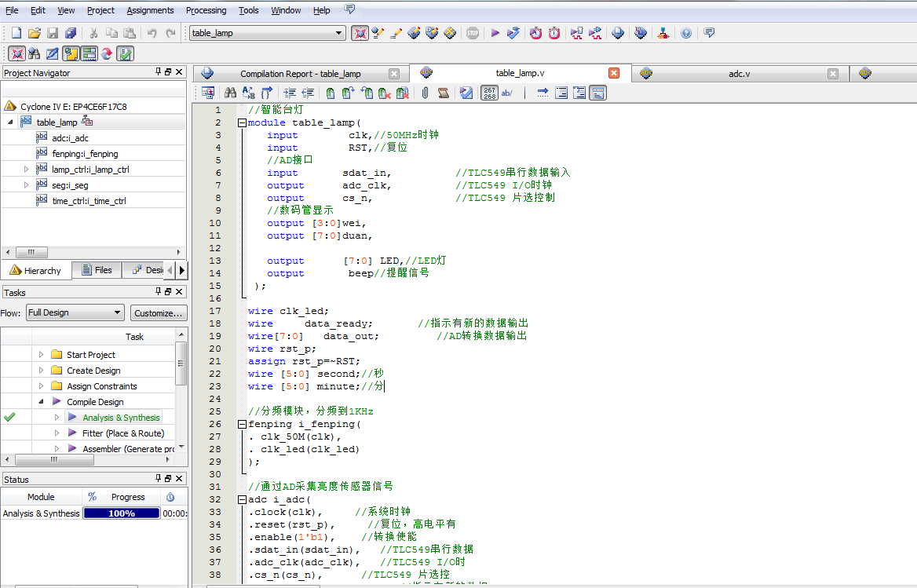This screenshot has width=917, height=588.
Task: Click the Stop Processing icon
Action: (472, 33)
